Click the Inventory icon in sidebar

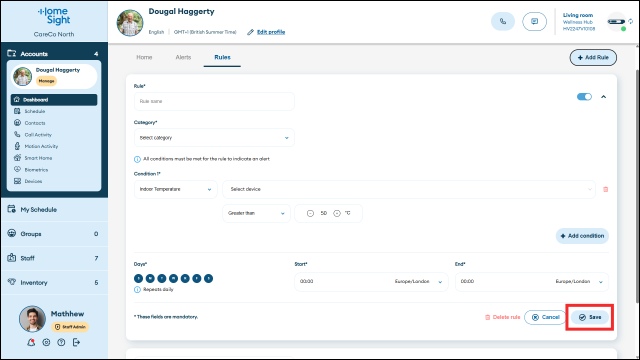coord(11,282)
